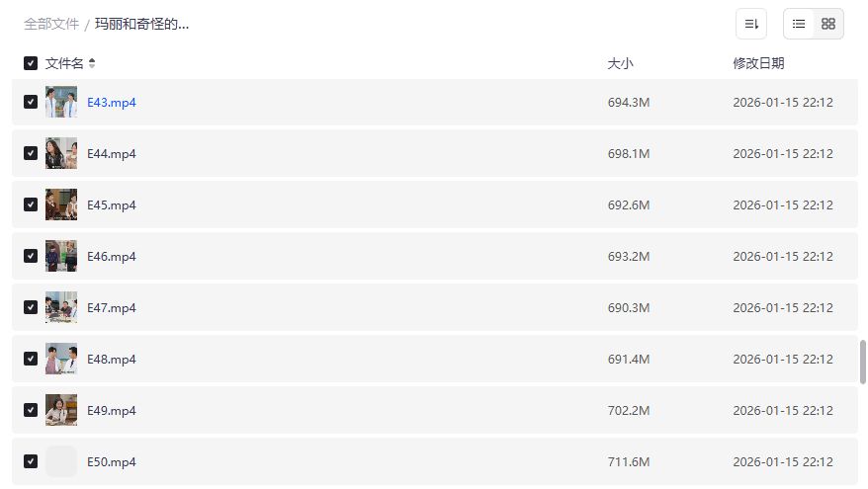Click E44.mp4 video thumbnail

click(61, 153)
